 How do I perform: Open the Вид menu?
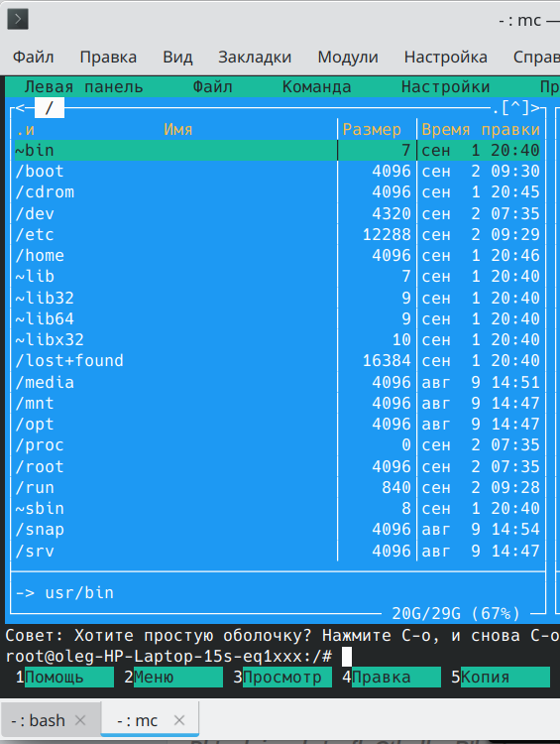[177, 57]
